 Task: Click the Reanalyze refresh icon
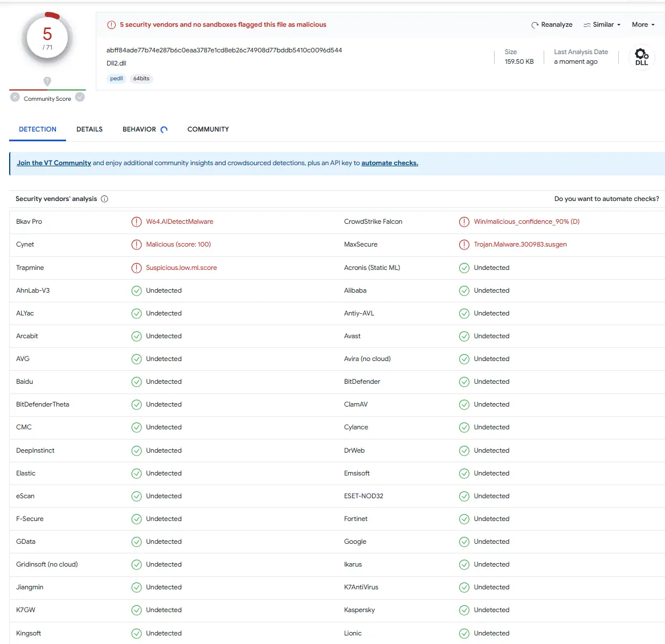[535, 25]
